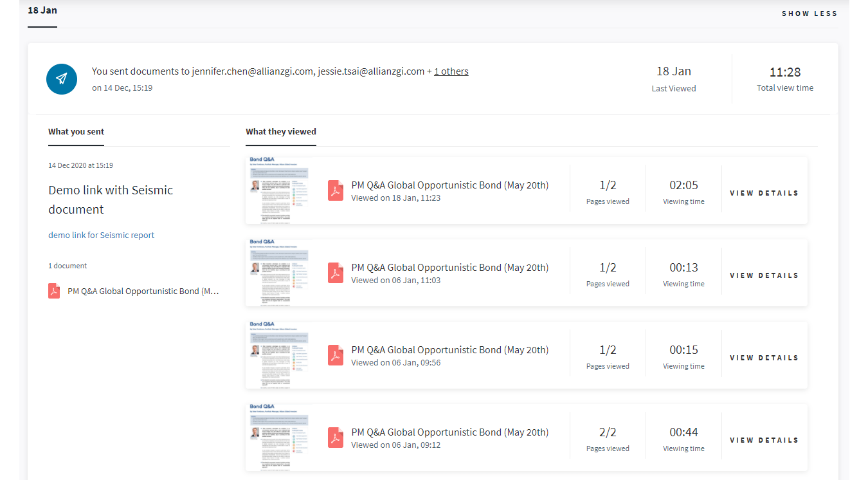
Task: Open document thumbnail viewed 18 Jan, 11:23
Action: pos(279,190)
